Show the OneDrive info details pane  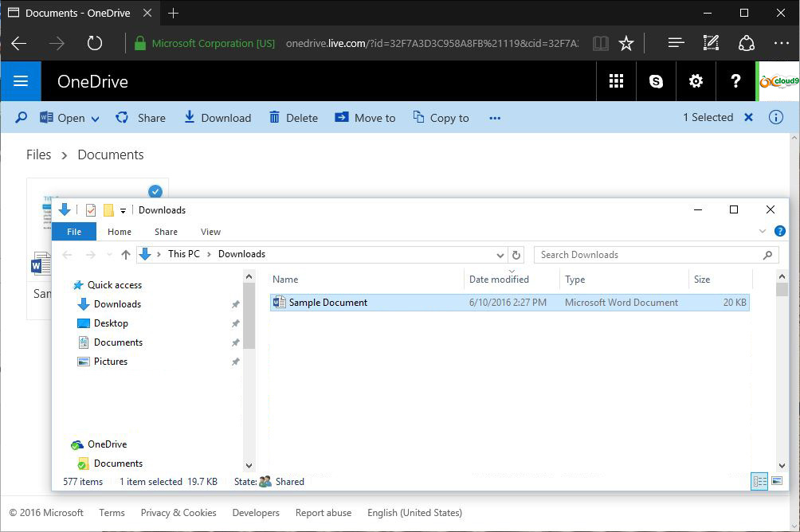[775, 117]
